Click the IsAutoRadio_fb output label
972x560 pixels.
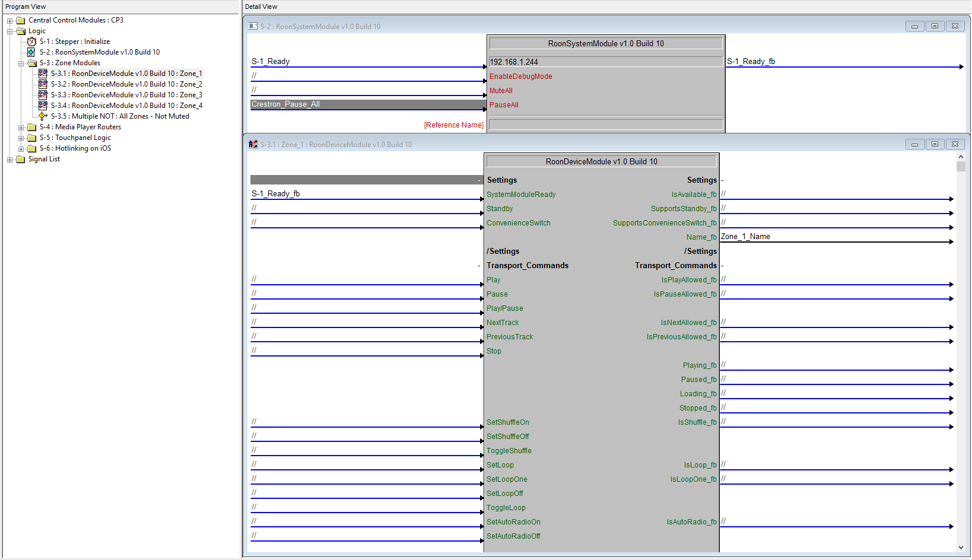pyautogui.click(x=691, y=522)
